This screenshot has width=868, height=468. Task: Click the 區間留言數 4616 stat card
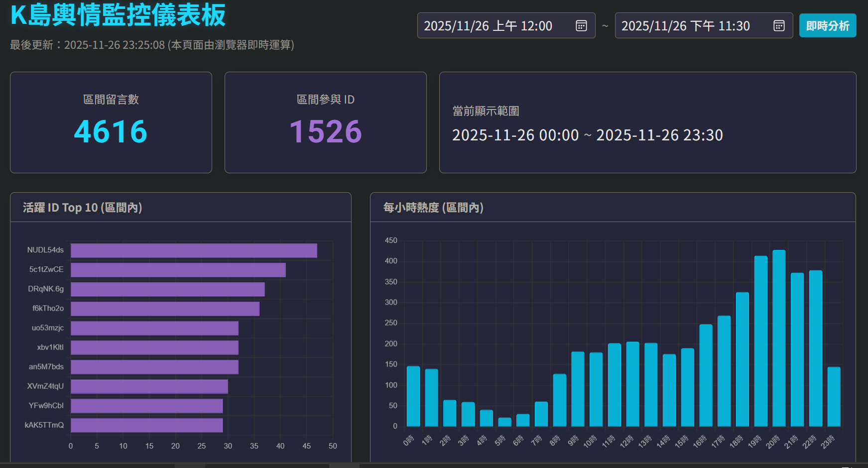[x=111, y=122]
